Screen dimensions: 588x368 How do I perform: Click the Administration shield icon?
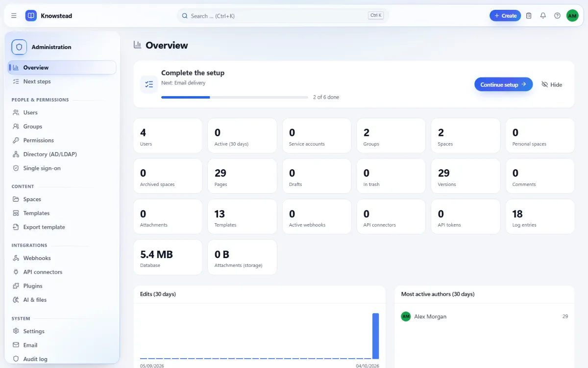(19, 47)
